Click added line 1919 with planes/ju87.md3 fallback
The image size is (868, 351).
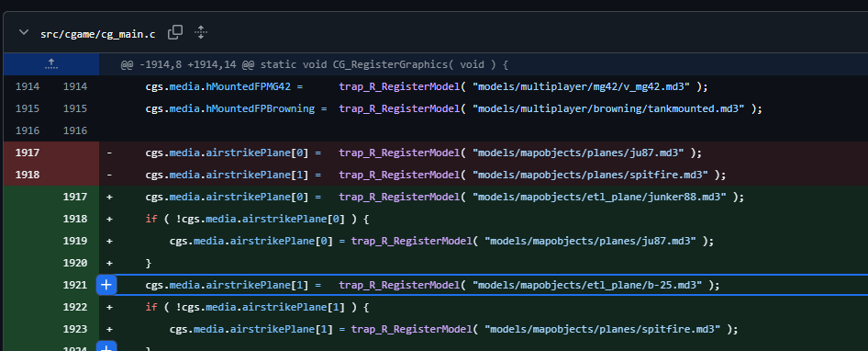click(x=484, y=241)
